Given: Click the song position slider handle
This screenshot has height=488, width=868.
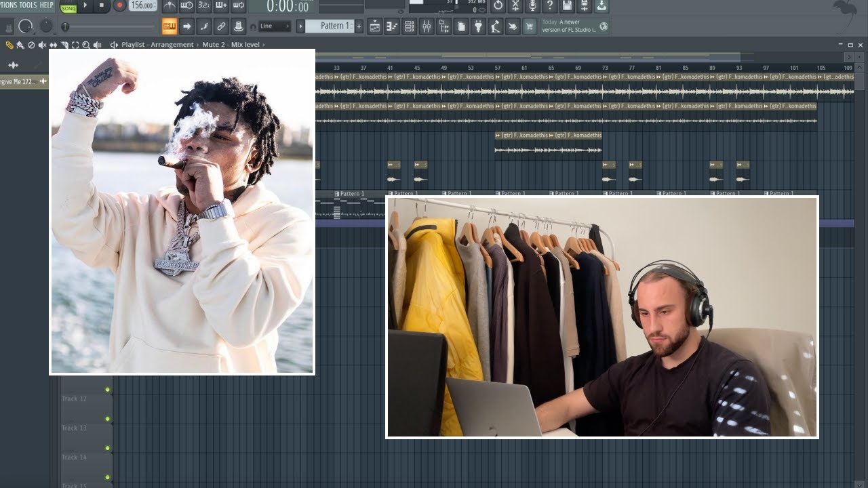Looking at the screenshot, I should click(65, 26).
